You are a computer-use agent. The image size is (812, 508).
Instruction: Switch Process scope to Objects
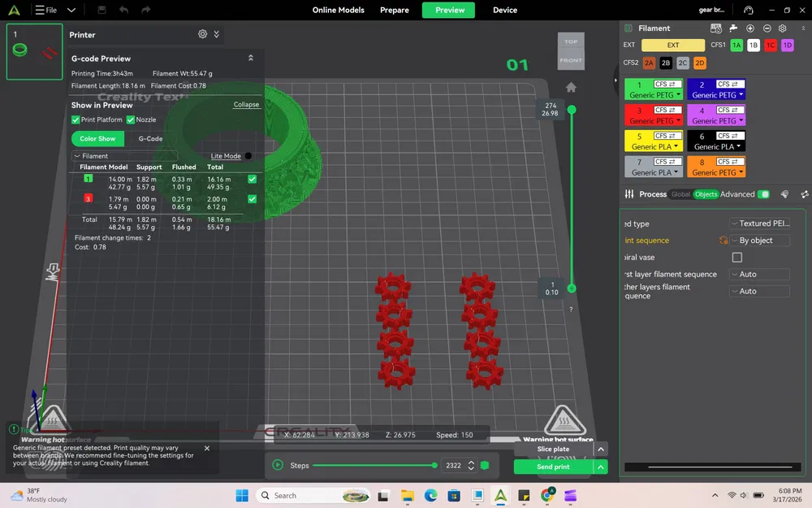(x=706, y=194)
